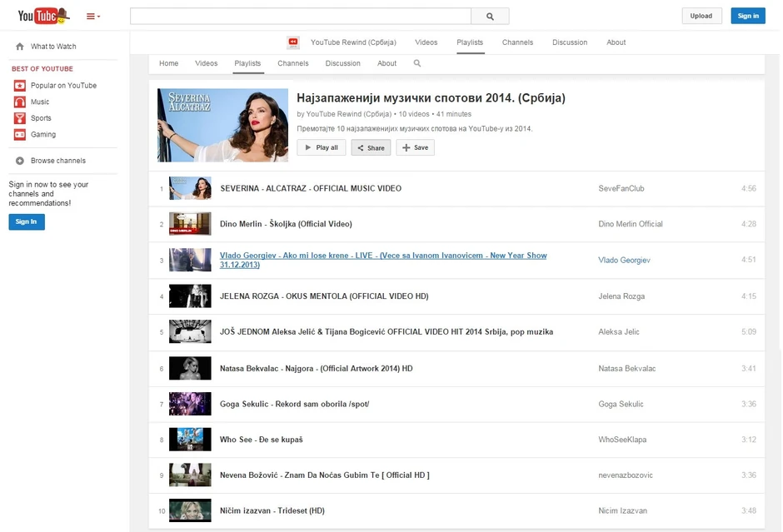Click the Severina Alcatraz playlist thumbnail
This screenshot has height=532, width=783.
[x=222, y=125]
